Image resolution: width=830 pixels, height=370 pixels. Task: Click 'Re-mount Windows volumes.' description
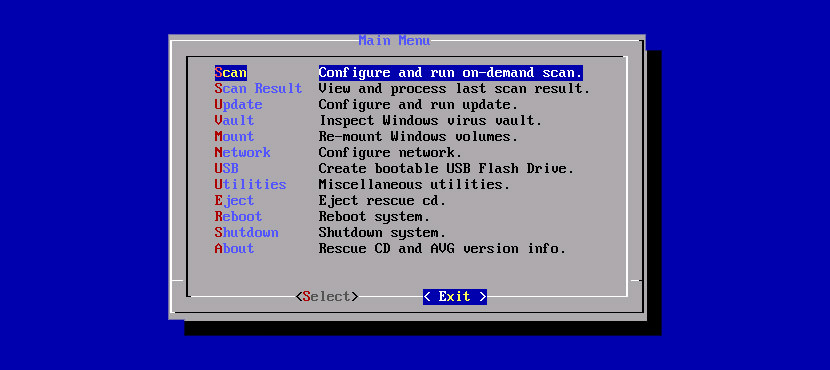pos(418,137)
